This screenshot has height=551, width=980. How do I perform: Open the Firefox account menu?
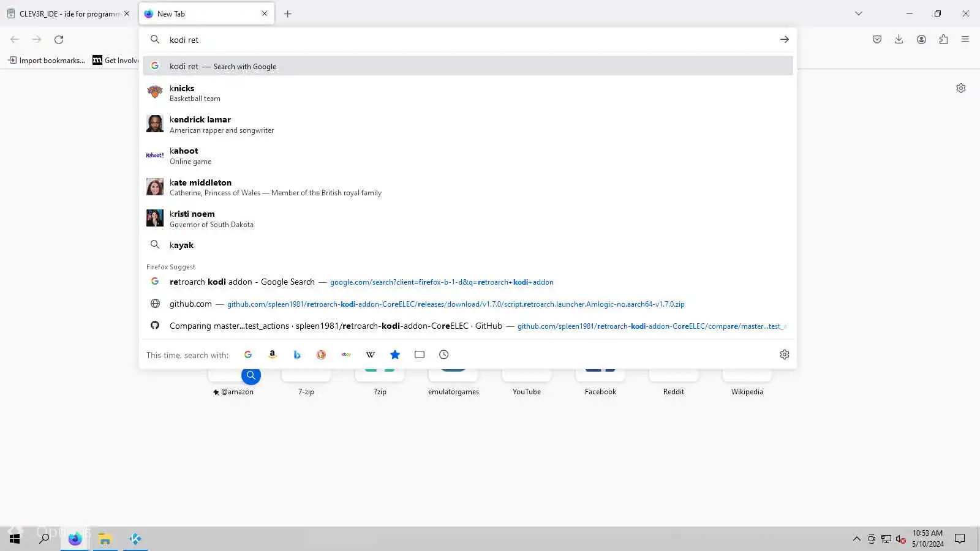point(921,39)
